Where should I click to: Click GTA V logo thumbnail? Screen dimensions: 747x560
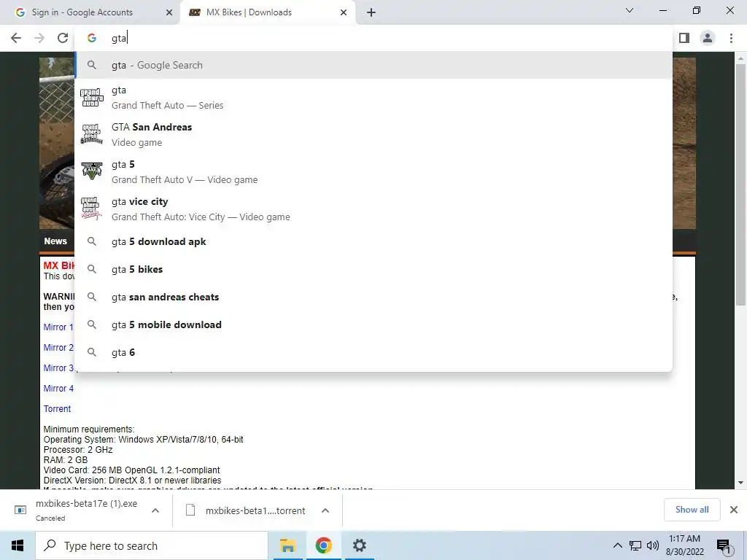pyautogui.click(x=91, y=171)
